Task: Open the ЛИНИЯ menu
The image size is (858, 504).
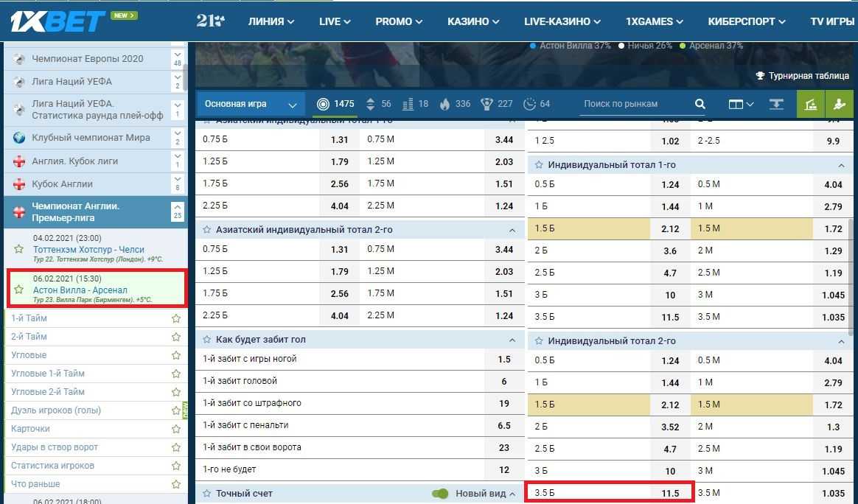Action: click(271, 21)
